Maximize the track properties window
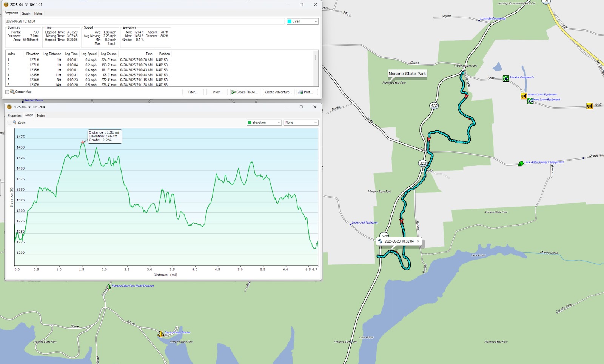 pos(301,5)
